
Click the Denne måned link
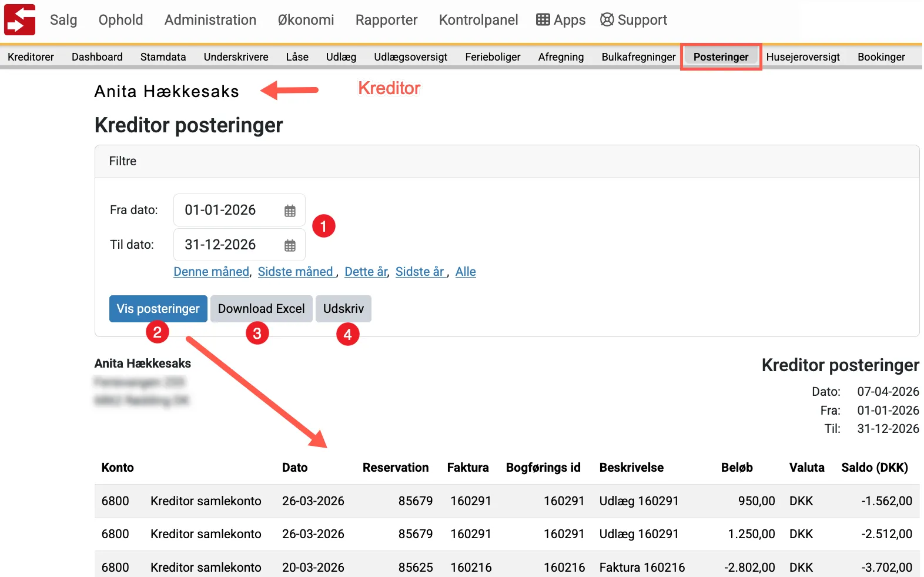coord(212,272)
